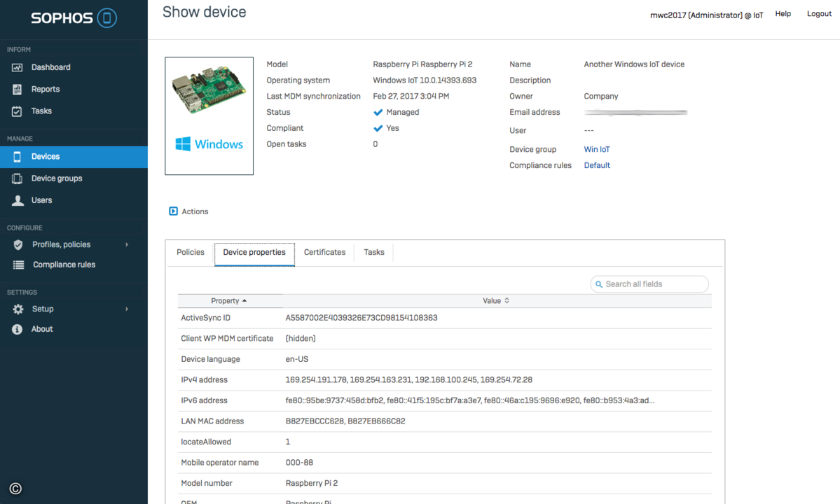
Task: Click the copyright icon at sidebar bottom
Action: (x=15, y=489)
